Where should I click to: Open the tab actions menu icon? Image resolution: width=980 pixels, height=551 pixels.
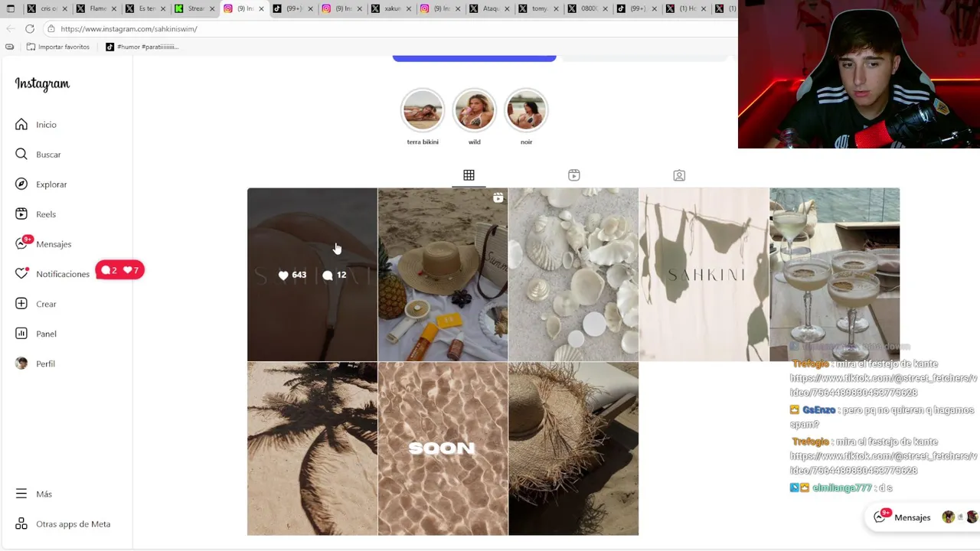tap(9, 8)
